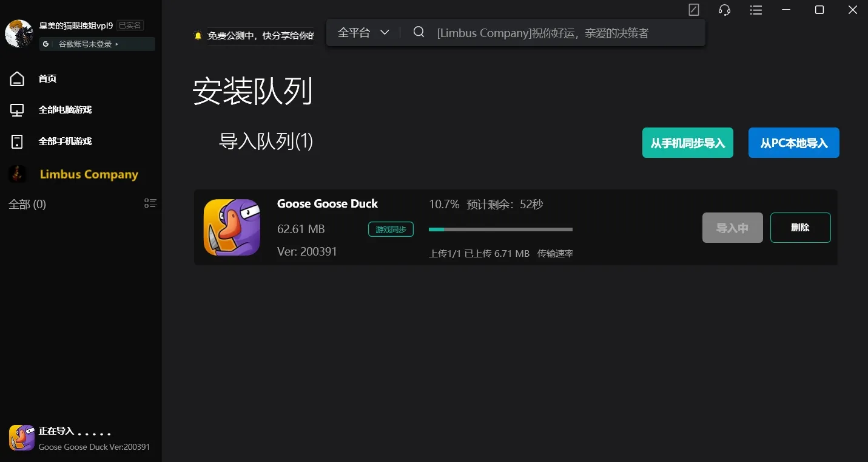Click 从手机同步导入 button

(688, 143)
